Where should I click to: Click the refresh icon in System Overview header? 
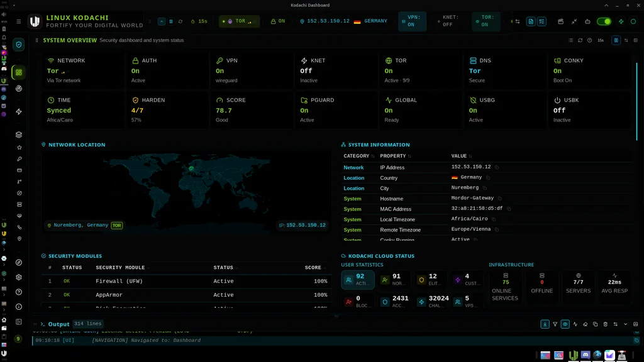[x=580, y=40]
